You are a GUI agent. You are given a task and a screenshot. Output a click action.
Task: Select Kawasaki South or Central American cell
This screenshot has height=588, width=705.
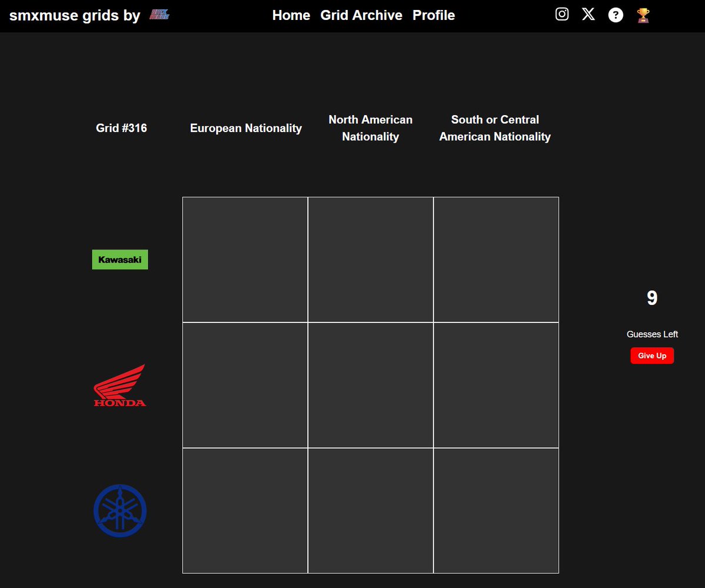pyautogui.click(x=496, y=260)
